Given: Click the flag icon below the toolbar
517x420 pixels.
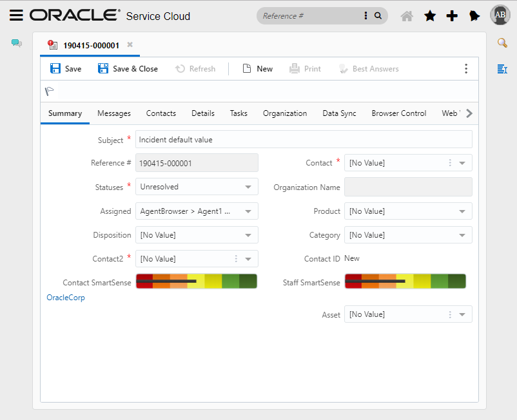Looking at the screenshot, I should [x=50, y=91].
